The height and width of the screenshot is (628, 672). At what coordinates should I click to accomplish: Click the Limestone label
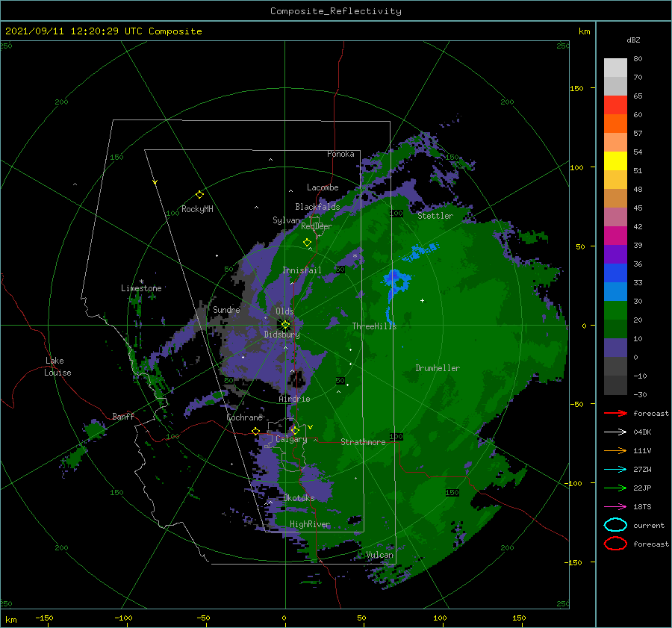(141, 288)
